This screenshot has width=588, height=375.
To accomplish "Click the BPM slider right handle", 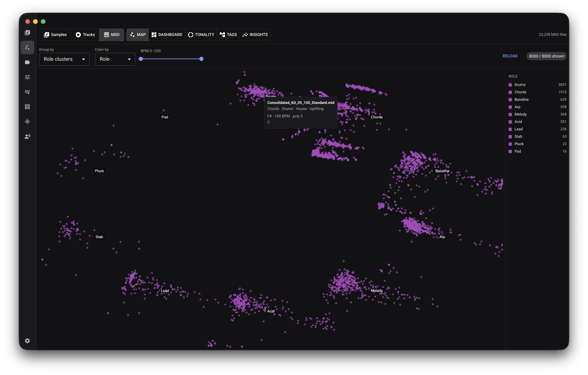I will pos(201,59).
